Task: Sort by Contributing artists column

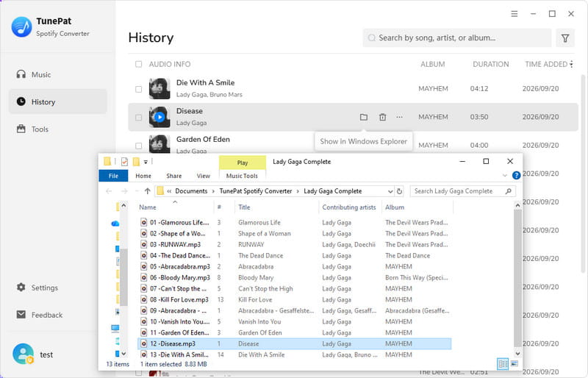Action: coord(349,207)
